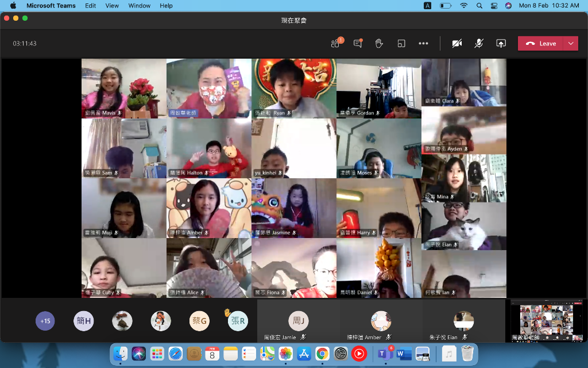Open Google Chrome from the Dock
Screen dimensions: 588x368
(x=323, y=354)
